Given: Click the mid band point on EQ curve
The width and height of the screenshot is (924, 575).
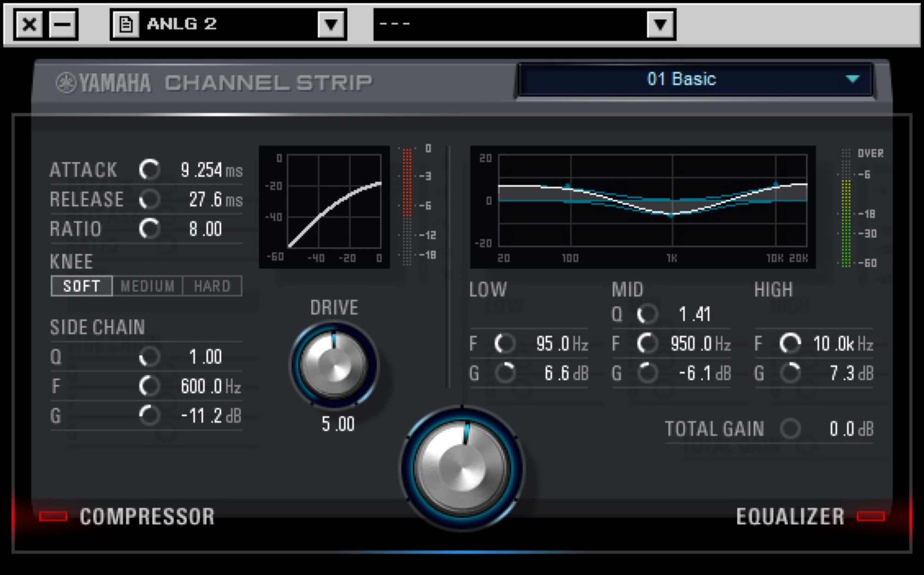Looking at the screenshot, I should click(x=671, y=215).
